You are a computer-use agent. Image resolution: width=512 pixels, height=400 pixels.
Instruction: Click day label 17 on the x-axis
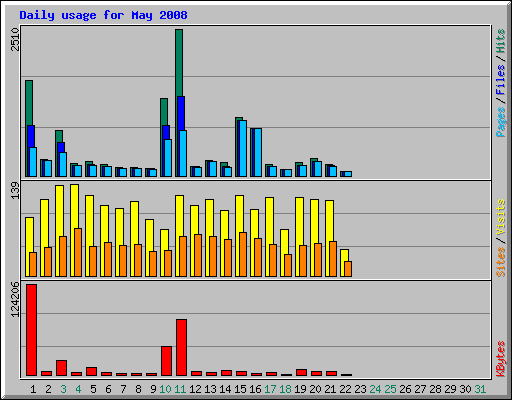(270, 389)
